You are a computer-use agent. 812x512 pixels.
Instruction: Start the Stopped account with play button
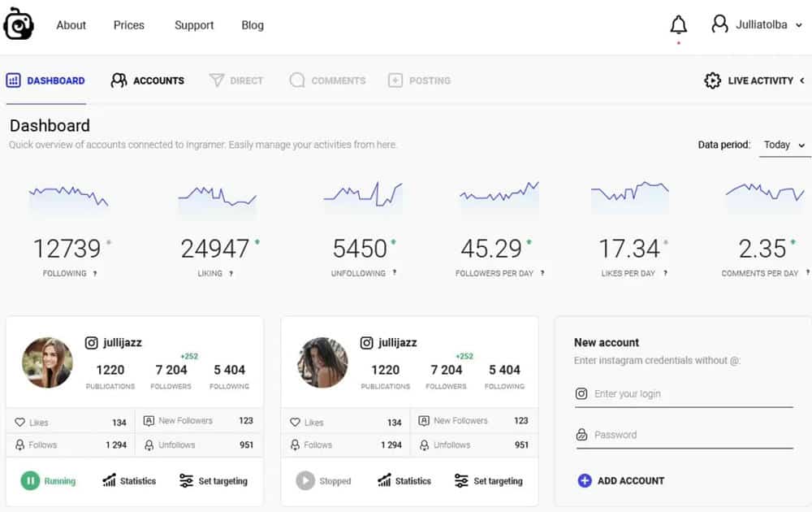(x=305, y=480)
